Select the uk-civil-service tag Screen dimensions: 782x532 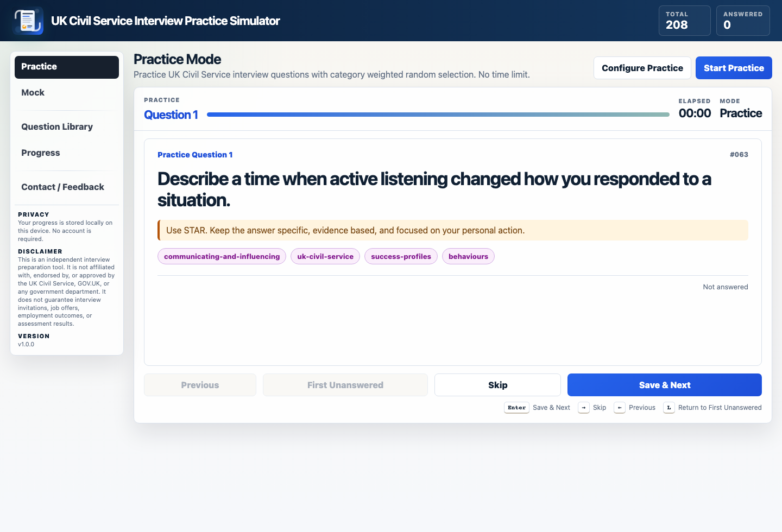(325, 256)
